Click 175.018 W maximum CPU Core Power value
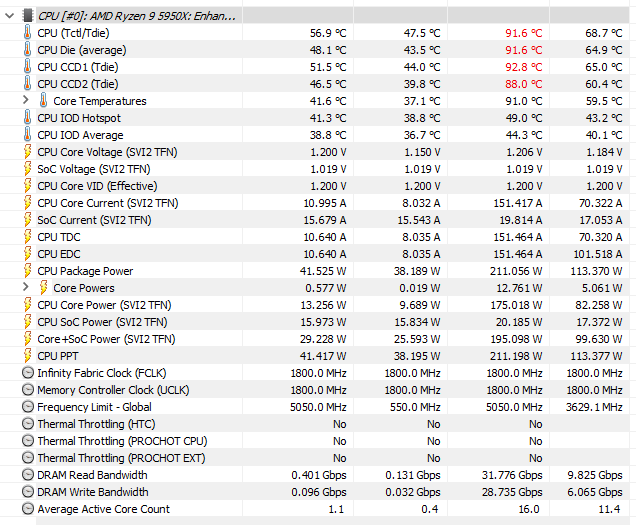 point(516,305)
